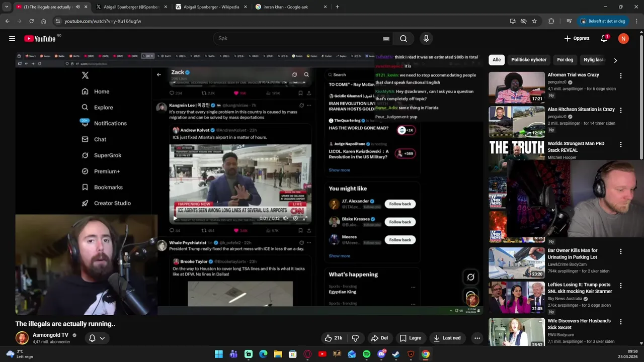
Task: Click Bekreft at det er deg profile button
Action: point(603,21)
